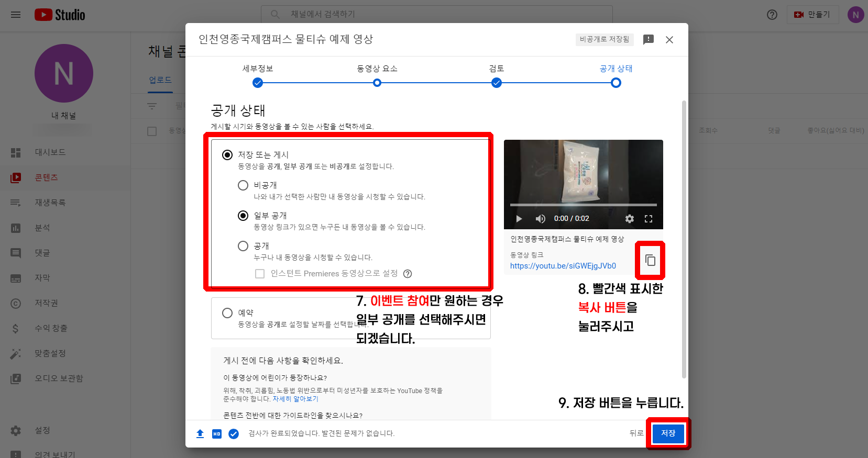The width and height of the screenshot is (868, 458).
Task: Play the video preview
Action: point(519,219)
